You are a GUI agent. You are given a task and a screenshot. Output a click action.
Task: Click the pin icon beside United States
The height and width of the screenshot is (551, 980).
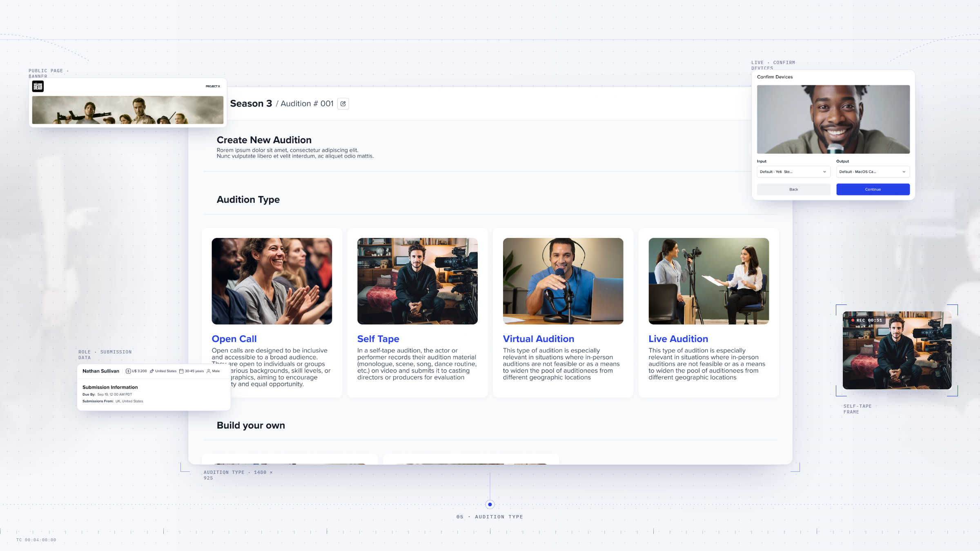coord(152,371)
